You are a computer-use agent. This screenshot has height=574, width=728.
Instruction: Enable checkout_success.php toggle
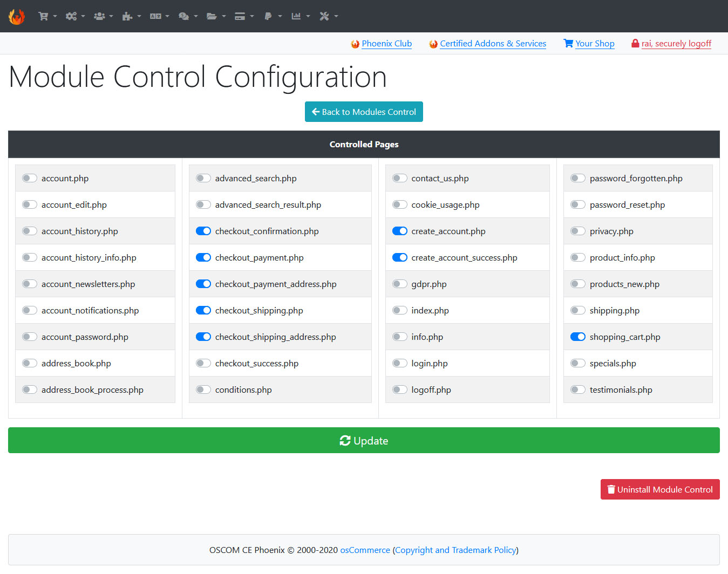[203, 363]
